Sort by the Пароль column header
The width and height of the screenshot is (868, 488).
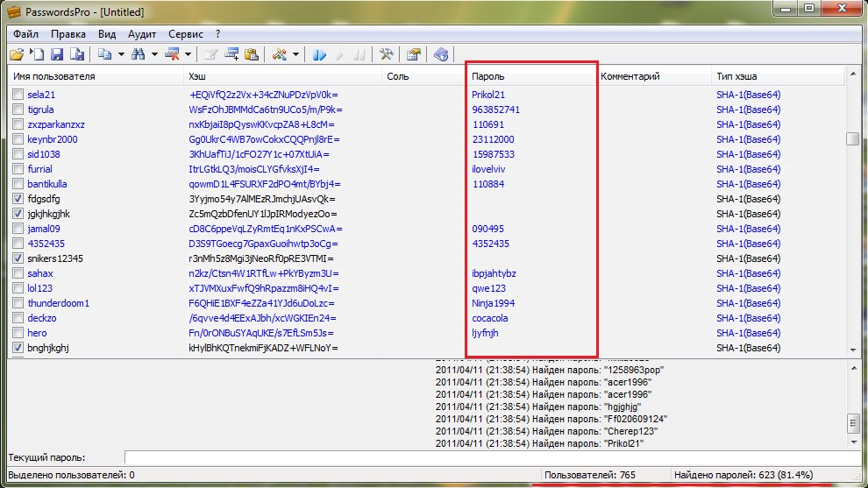click(530, 77)
